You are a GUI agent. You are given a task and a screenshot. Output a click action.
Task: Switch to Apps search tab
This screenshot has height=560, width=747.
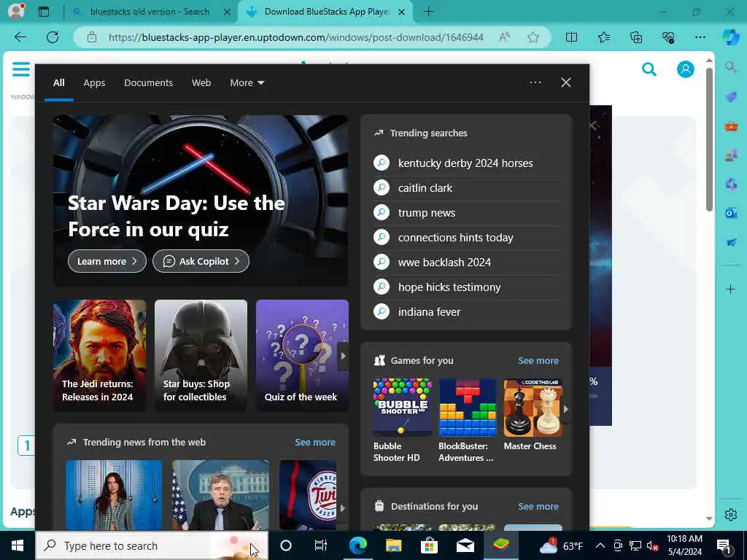(x=94, y=83)
